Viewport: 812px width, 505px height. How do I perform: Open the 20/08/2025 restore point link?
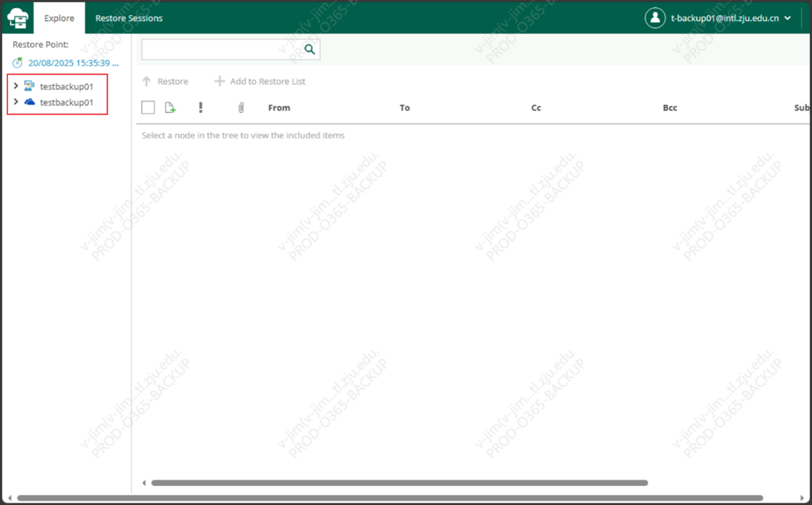point(73,63)
